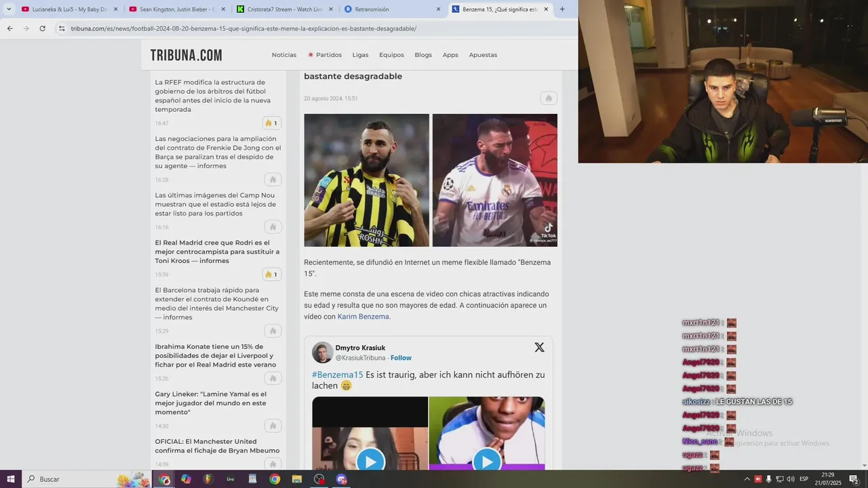This screenshot has height=488, width=868.
Task: Go back to the previous browser page
Action: [9, 28]
